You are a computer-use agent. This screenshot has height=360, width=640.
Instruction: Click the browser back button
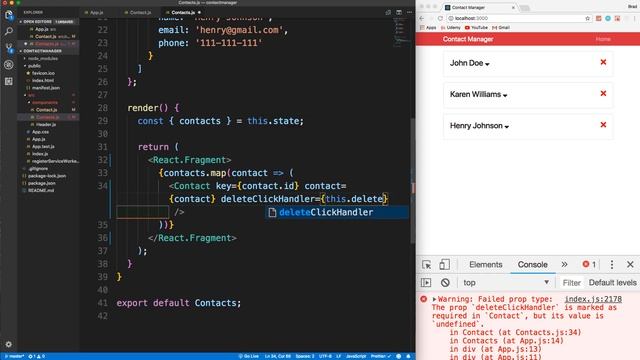click(422, 18)
